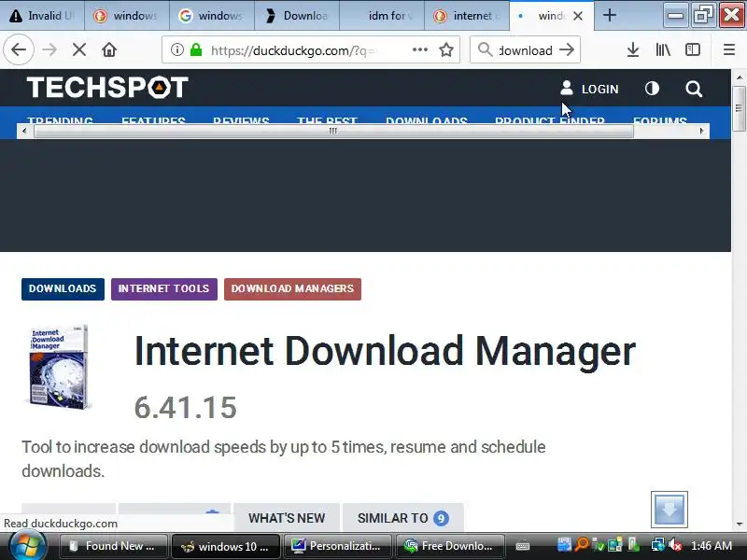Switch to the Invalid URL tab
747x560 pixels.
[42, 16]
